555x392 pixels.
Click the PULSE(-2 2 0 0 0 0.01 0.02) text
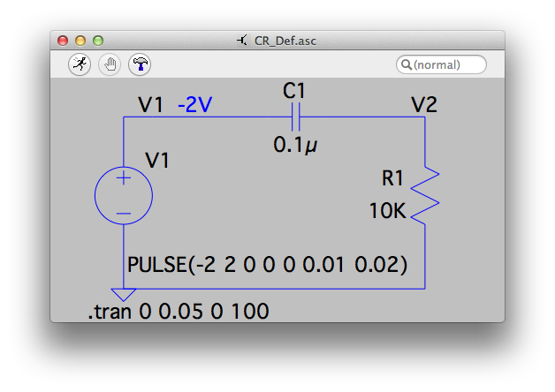pyautogui.click(x=267, y=265)
